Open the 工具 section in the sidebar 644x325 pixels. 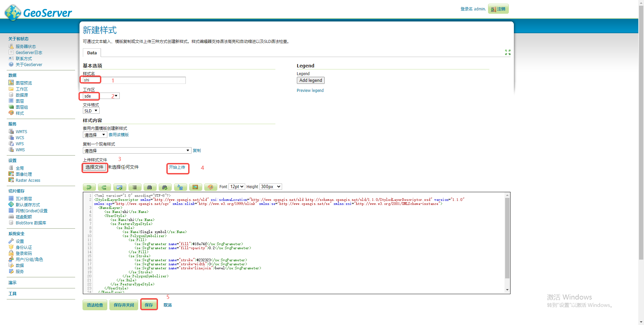(12, 294)
